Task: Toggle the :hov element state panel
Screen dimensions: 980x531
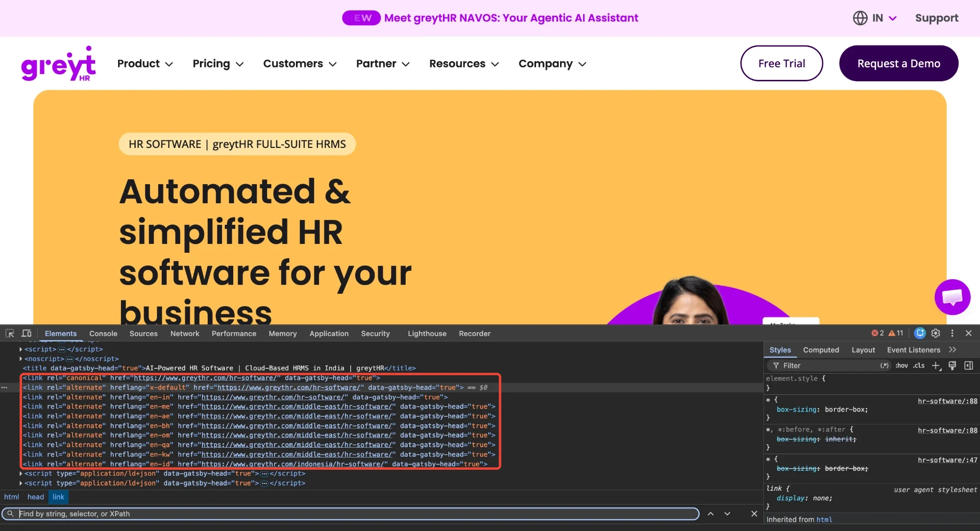Action: [902, 365]
